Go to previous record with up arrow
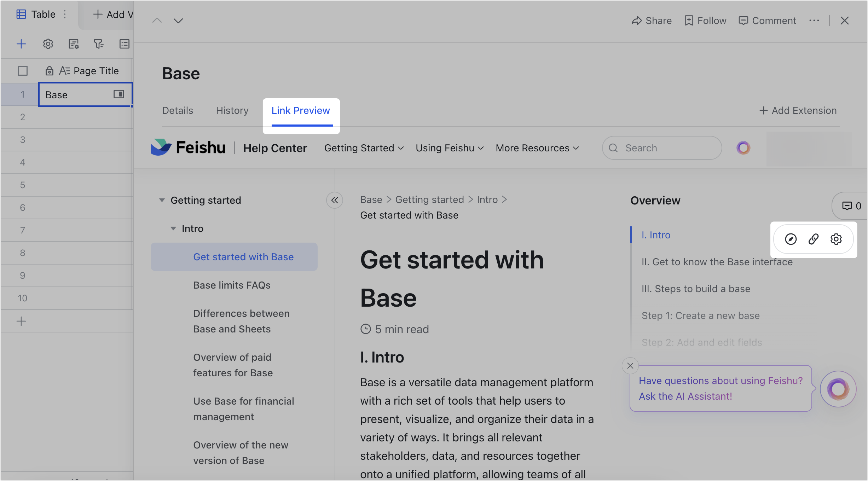 tap(157, 21)
